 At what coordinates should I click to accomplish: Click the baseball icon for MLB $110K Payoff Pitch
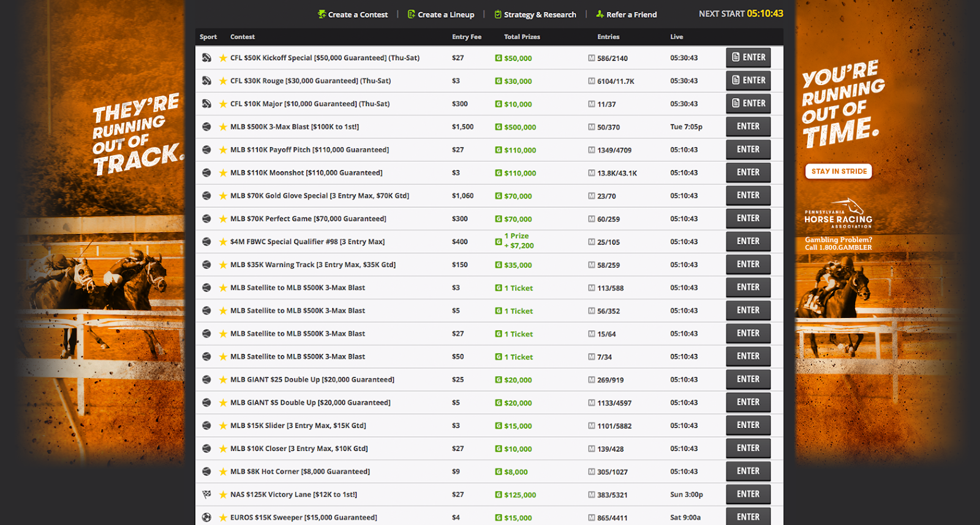click(x=206, y=149)
